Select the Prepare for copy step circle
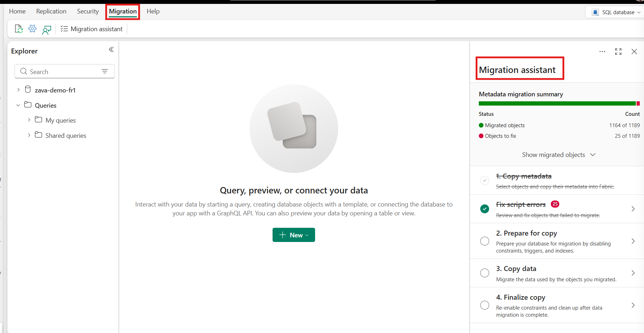Screen dimensions: 644x333 (x=485, y=241)
